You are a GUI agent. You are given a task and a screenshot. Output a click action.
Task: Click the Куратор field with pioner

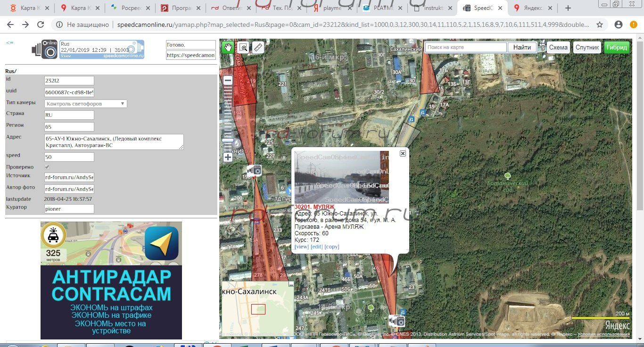tap(69, 209)
